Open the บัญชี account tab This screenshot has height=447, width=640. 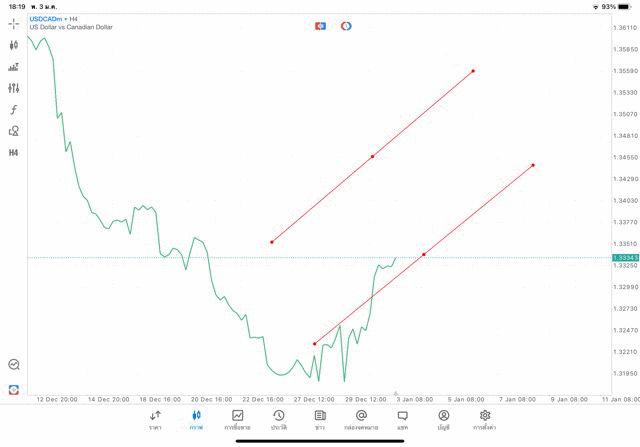click(443, 419)
